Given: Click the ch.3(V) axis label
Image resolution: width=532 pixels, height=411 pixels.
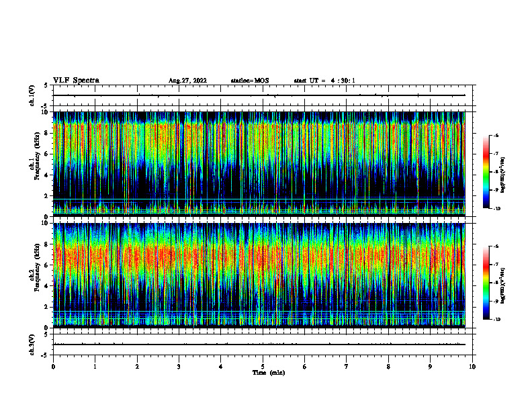Looking at the screenshot, I should pyautogui.click(x=32, y=345).
